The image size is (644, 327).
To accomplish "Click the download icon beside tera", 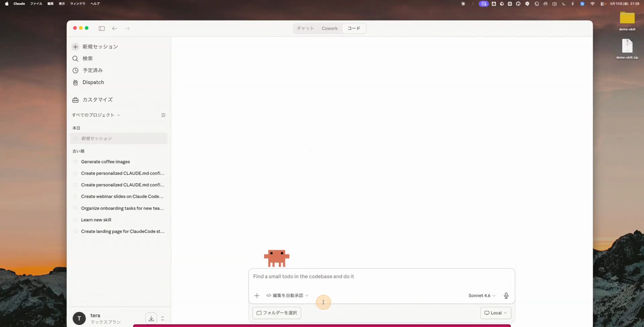I will (x=151, y=318).
